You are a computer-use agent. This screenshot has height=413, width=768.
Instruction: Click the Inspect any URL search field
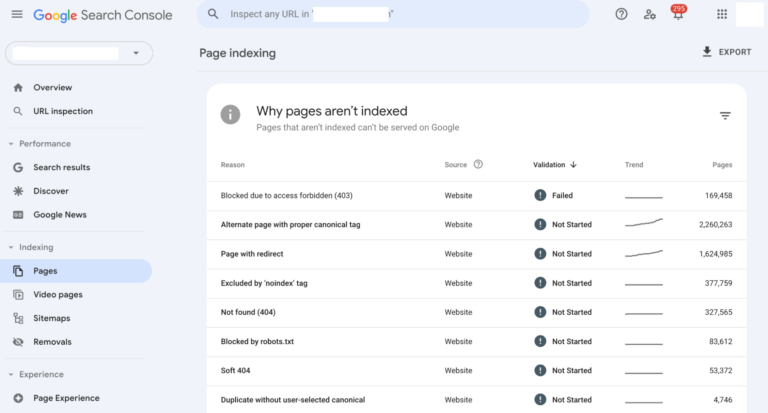(x=393, y=14)
